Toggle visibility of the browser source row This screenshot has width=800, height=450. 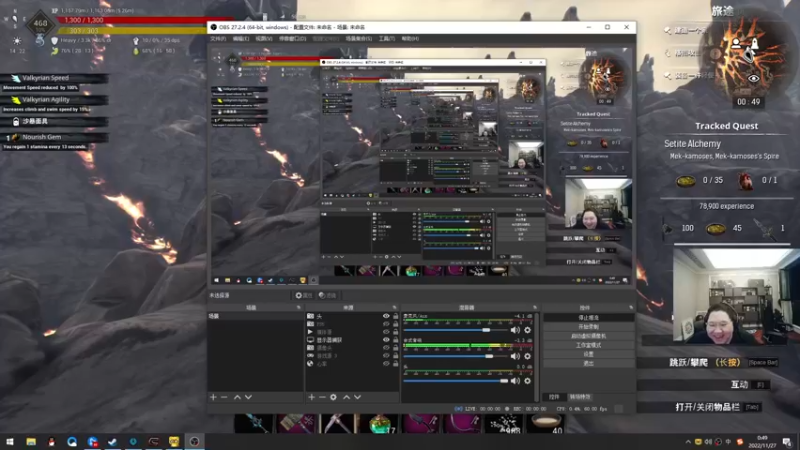click(x=386, y=364)
